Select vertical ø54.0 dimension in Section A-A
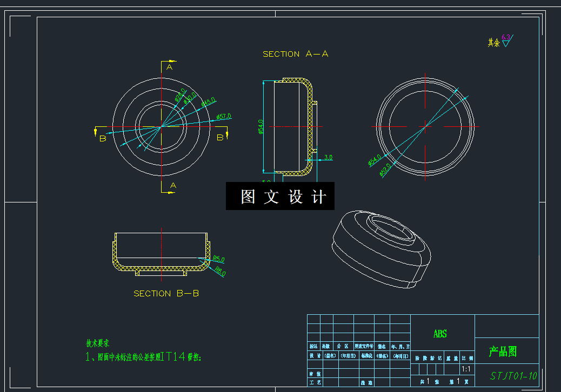Screen dimensions: 561x392 click(x=261, y=127)
